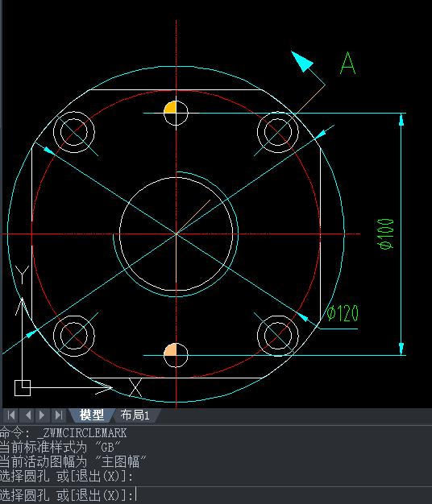Jump to first layout tab arrow
This screenshot has width=432, height=504.
pos(11,415)
